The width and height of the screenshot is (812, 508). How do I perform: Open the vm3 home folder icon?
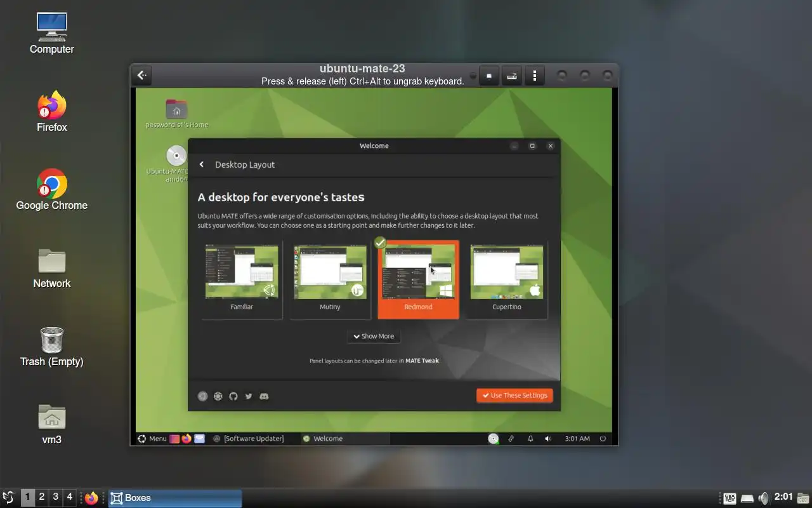[52, 424]
